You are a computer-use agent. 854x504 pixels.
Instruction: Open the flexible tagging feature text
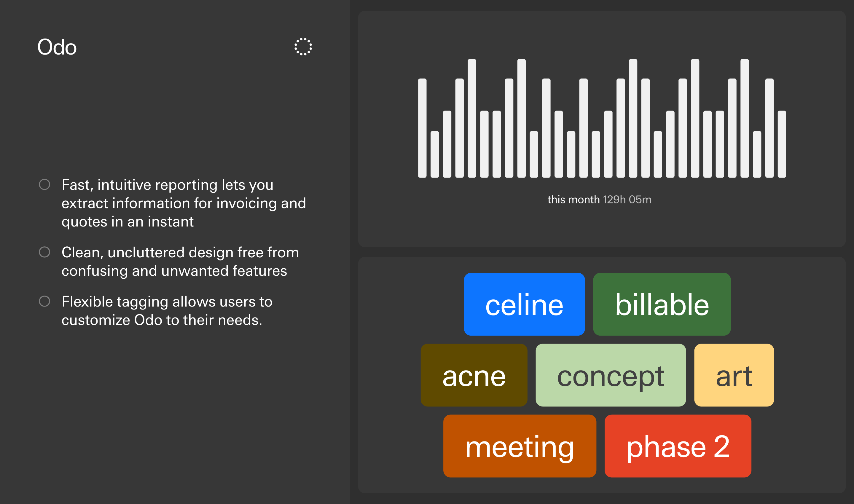pos(167,311)
